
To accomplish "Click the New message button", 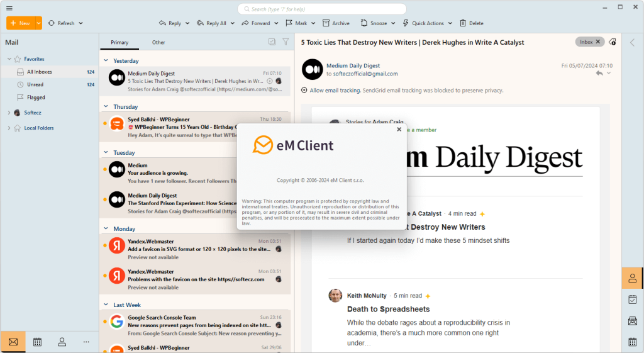I will (x=21, y=23).
